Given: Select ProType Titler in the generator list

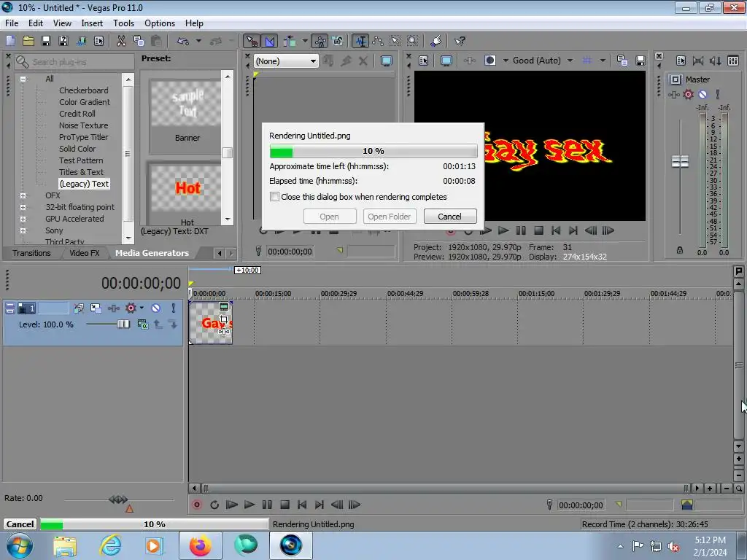Looking at the screenshot, I should pos(83,137).
